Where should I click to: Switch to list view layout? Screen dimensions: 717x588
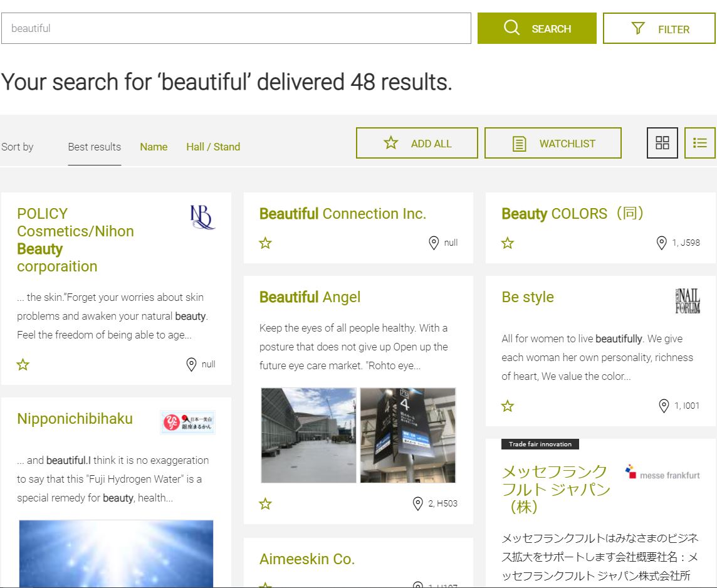coord(699,143)
